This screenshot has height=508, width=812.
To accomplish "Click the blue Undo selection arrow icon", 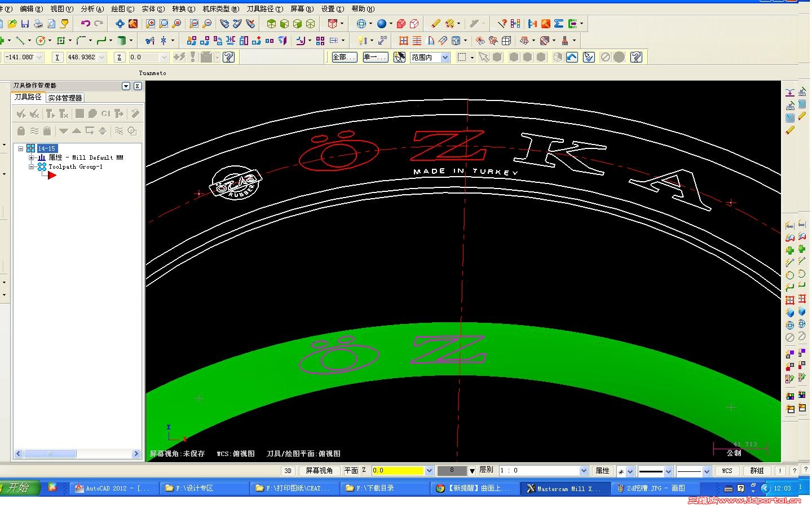I will [572, 57].
